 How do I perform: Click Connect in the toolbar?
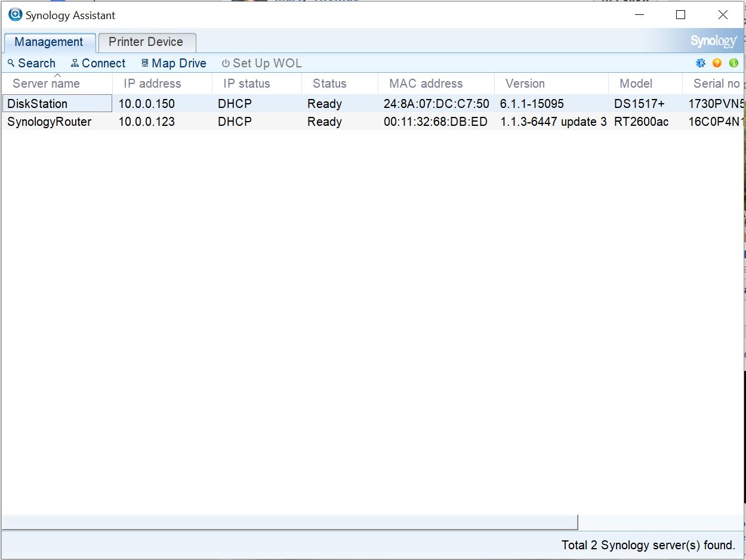[98, 63]
